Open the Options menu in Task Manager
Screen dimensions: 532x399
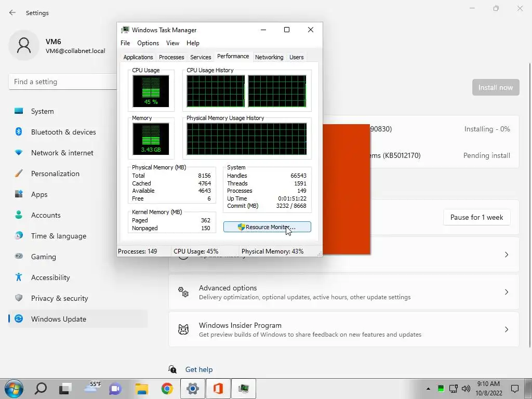click(148, 43)
